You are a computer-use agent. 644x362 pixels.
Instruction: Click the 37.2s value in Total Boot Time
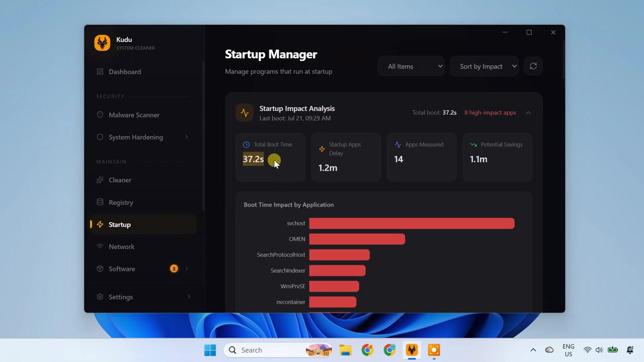coord(253,159)
